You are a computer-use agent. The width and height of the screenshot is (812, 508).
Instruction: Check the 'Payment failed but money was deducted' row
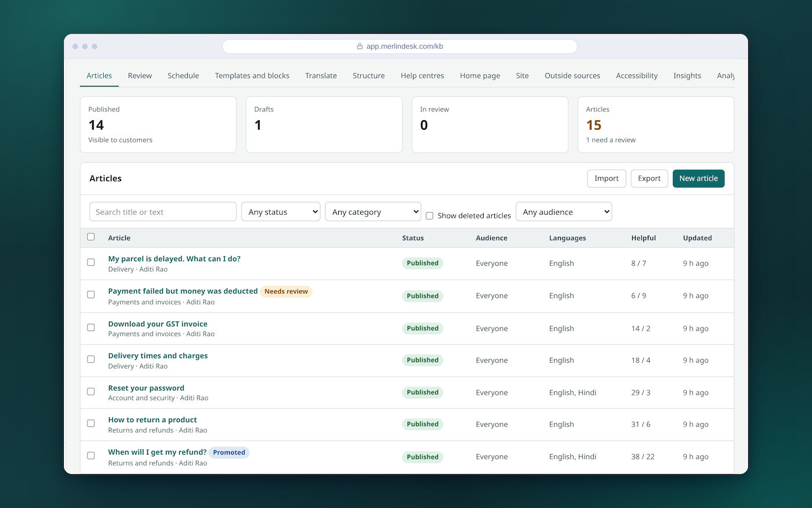click(91, 295)
